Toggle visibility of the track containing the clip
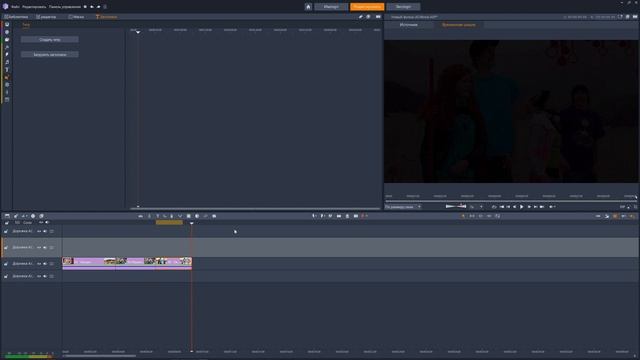The width and height of the screenshot is (640, 360). (x=39, y=264)
